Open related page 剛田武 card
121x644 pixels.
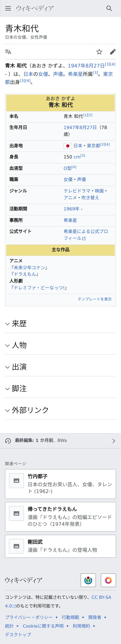[x=60, y=546]
